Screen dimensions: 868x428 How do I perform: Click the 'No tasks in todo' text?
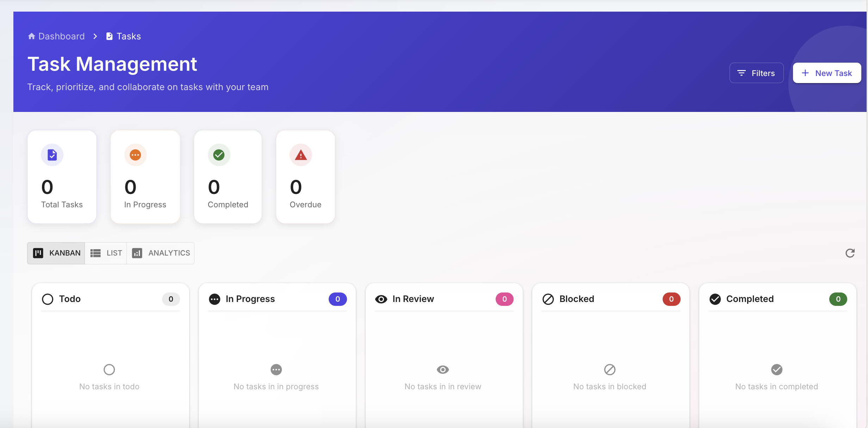click(x=109, y=386)
